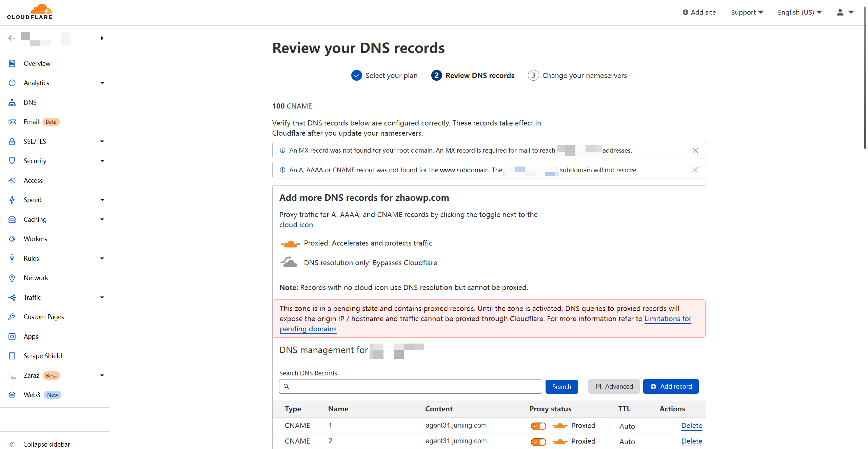Dismiss the MX record warning notice
Screen dimensions: 868x449
695,150
